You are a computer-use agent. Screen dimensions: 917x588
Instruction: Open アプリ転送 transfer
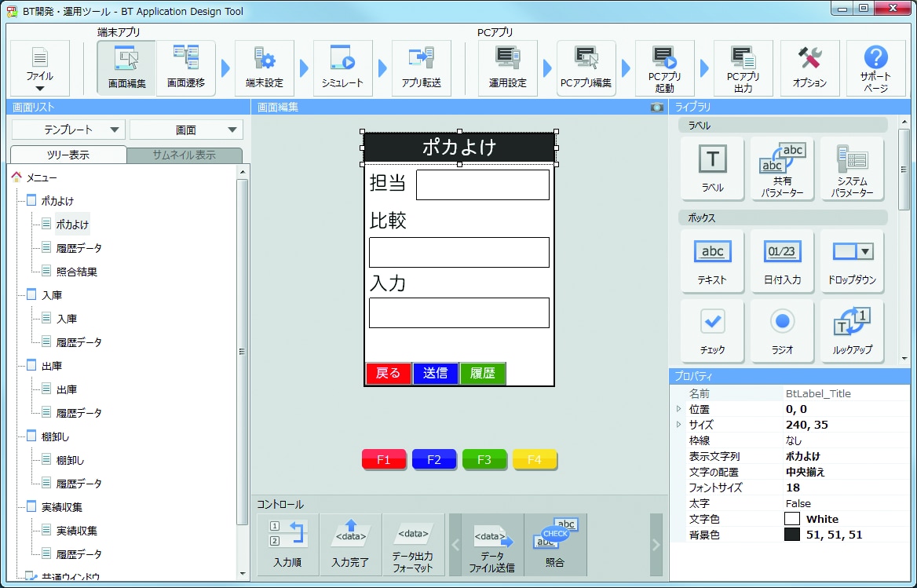click(x=421, y=68)
